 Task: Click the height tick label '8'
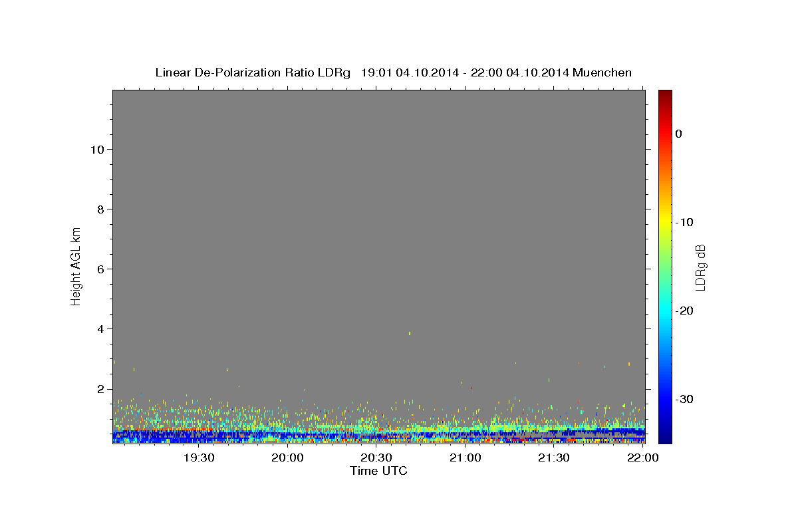coord(100,209)
